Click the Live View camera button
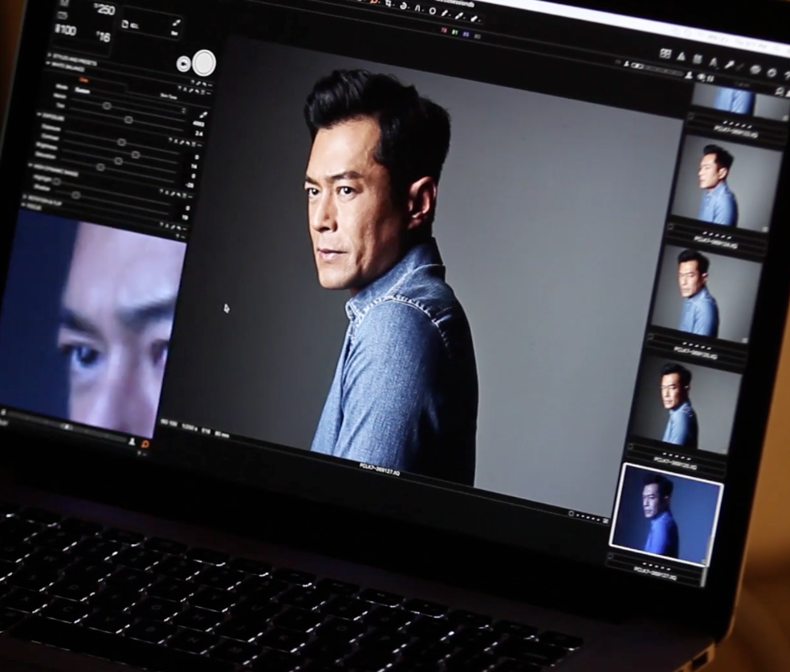 click(184, 64)
